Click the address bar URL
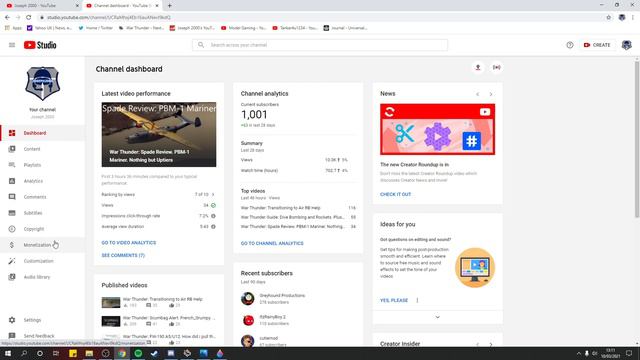The height and width of the screenshot is (360, 640). (109, 18)
